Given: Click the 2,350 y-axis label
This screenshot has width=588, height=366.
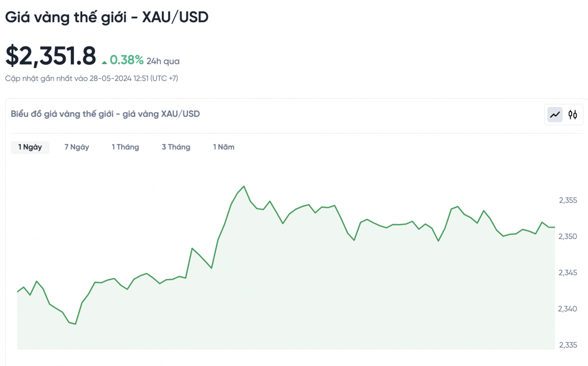Looking at the screenshot, I should [x=568, y=236].
